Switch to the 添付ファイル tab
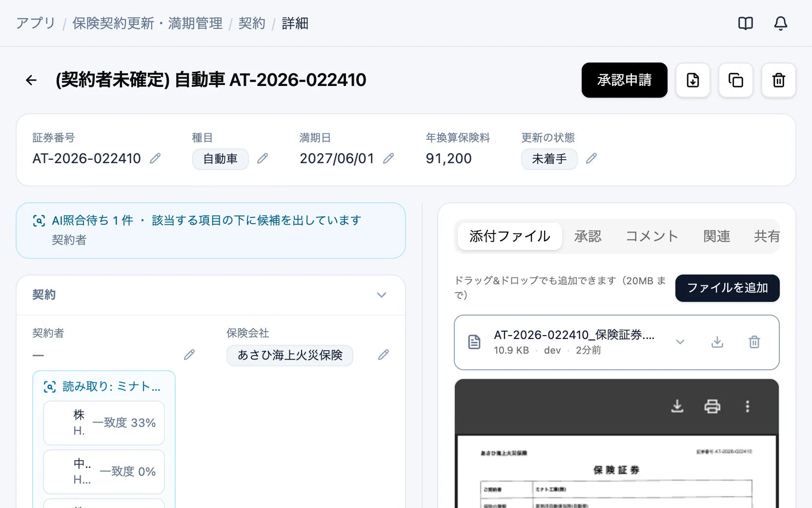 coord(510,236)
